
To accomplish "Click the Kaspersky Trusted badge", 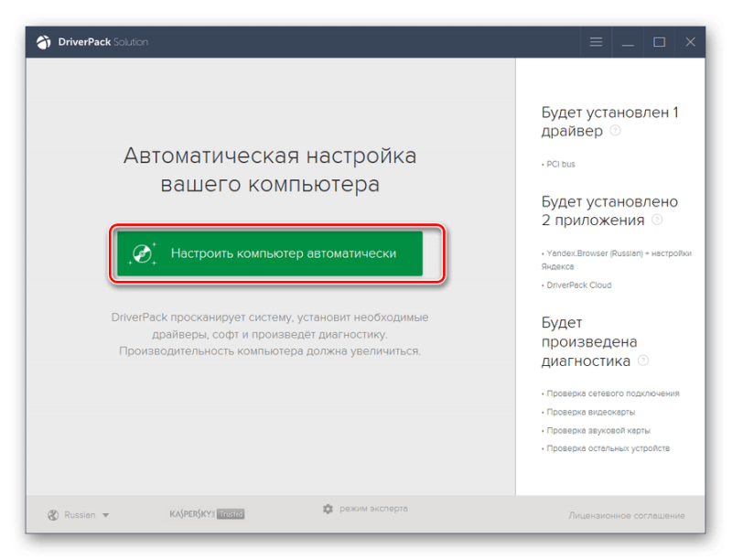I will [x=208, y=514].
